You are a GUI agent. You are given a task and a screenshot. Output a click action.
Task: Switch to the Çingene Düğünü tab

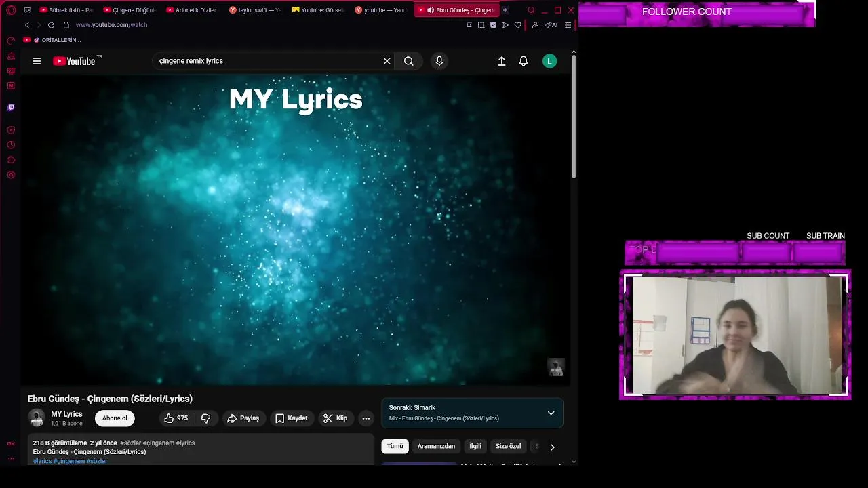tap(130, 10)
